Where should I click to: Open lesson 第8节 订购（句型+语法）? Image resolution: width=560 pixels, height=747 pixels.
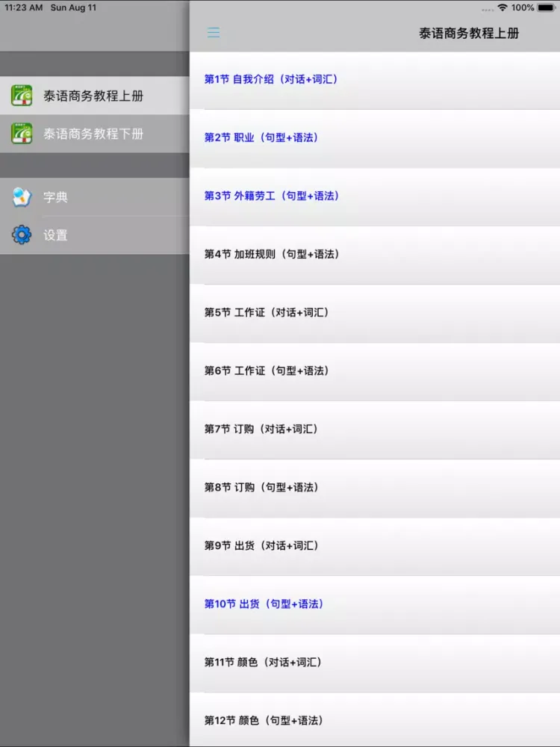(375, 489)
